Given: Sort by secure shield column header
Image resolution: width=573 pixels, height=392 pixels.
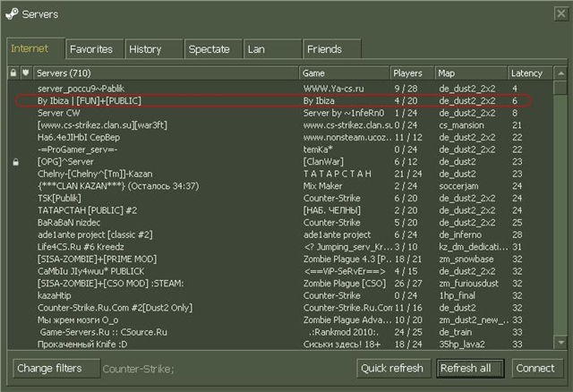Looking at the screenshot, I should (26, 73).
